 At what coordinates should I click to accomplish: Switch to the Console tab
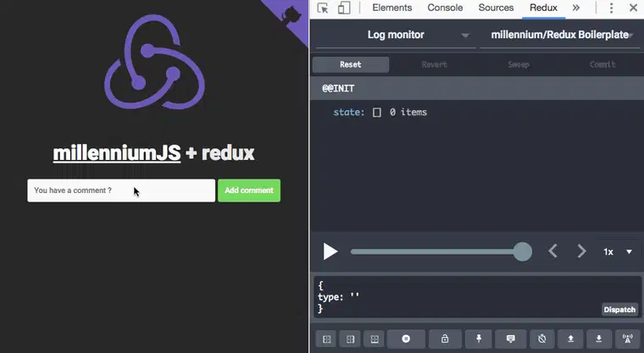click(445, 8)
